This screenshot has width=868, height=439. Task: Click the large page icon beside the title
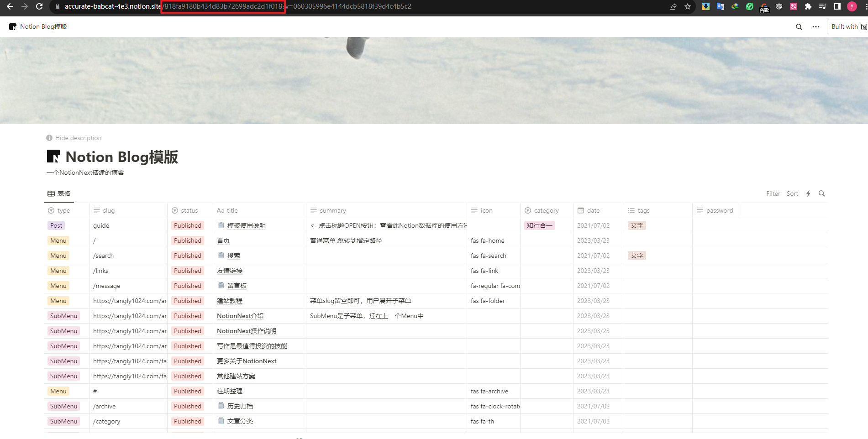pyautogui.click(x=53, y=157)
